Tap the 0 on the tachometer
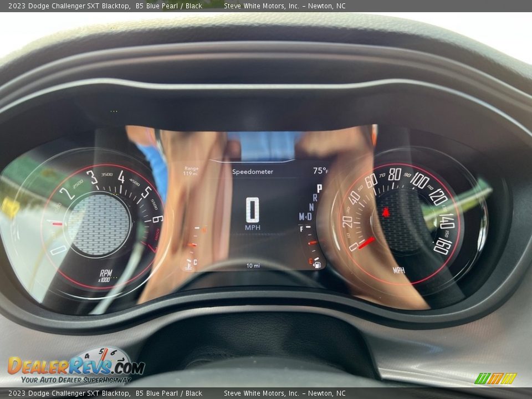The width and height of the screenshot is (532, 399). tap(58, 250)
